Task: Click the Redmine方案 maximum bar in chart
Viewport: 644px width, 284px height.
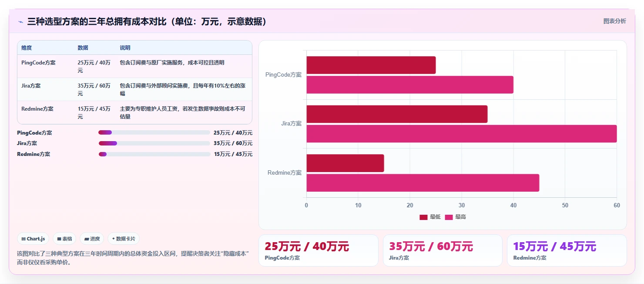Action: (x=423, y=183)
